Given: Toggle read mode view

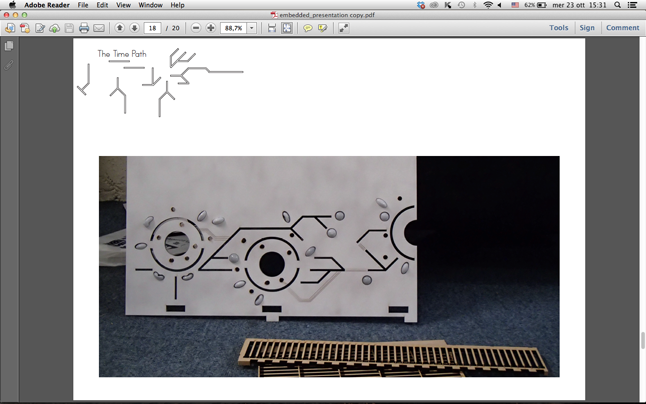Looking at the screenshot, I should point(344,28).
